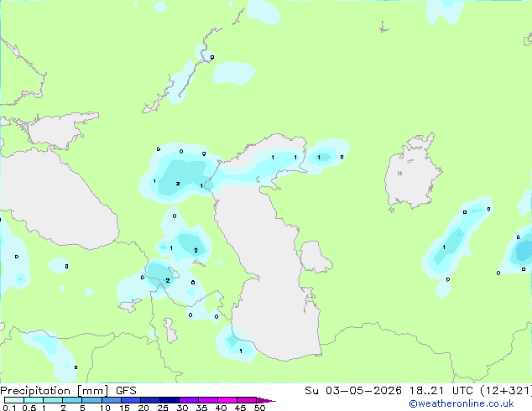The image size is (532, 411).
Task: Click the '40' legend scale value
Action: 221,408
